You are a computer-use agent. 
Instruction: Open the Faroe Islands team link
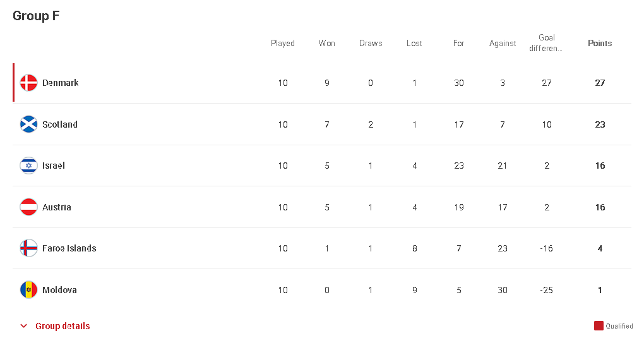(x=69, y=248)
